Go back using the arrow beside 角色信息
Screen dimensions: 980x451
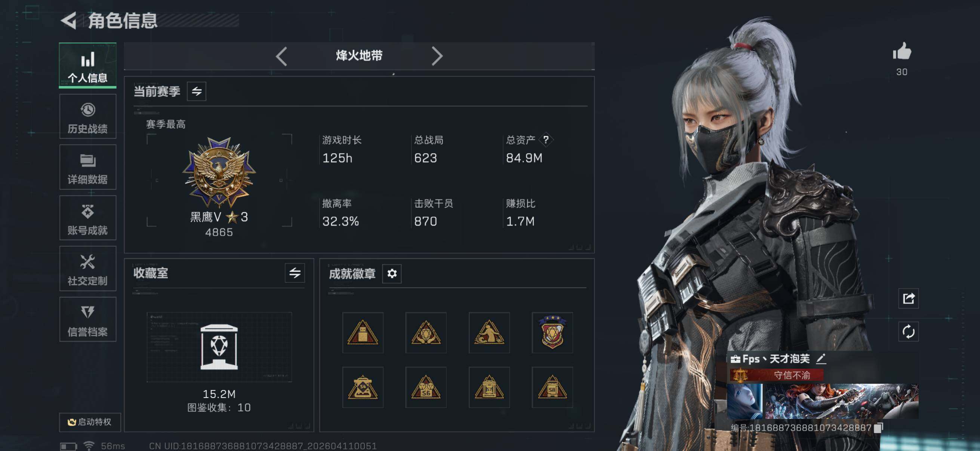point(69,21)
